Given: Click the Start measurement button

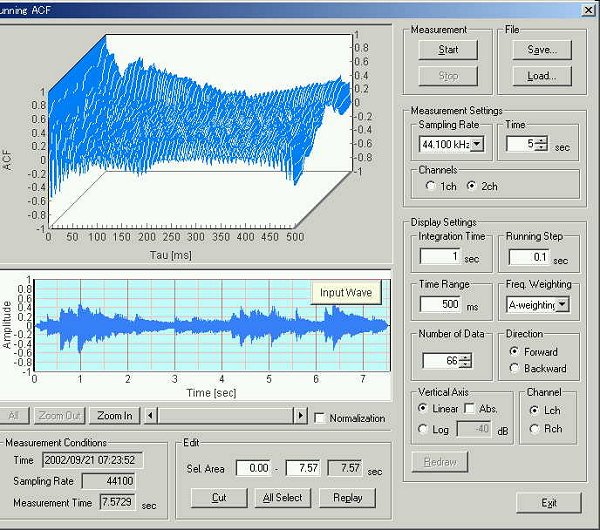Looking at the screenshot, I should 448,49.
